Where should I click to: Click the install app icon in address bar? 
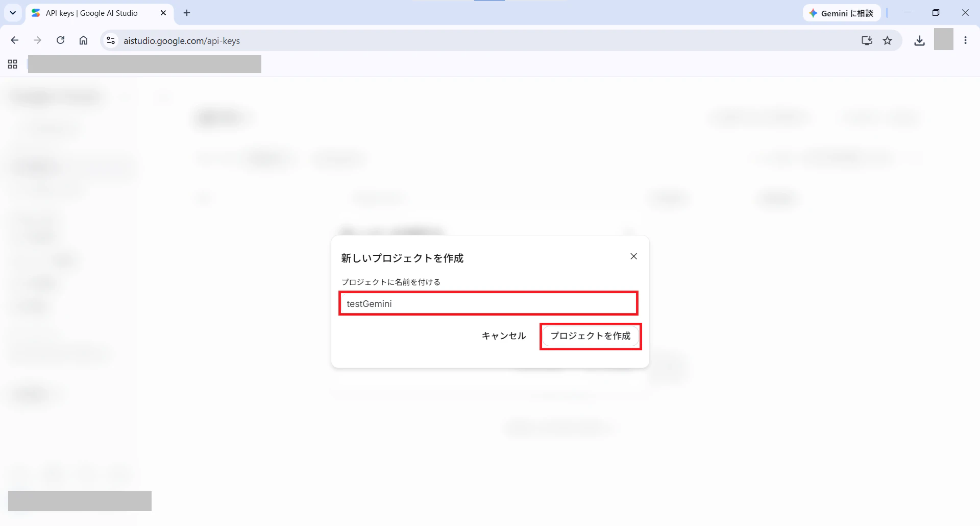867,40
